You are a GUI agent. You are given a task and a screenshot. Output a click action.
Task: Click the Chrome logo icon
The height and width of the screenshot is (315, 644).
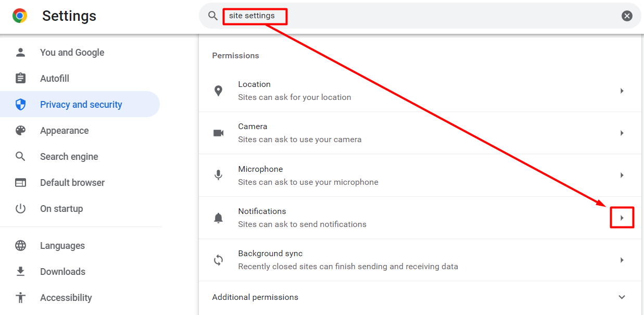(x=20, y=16)
